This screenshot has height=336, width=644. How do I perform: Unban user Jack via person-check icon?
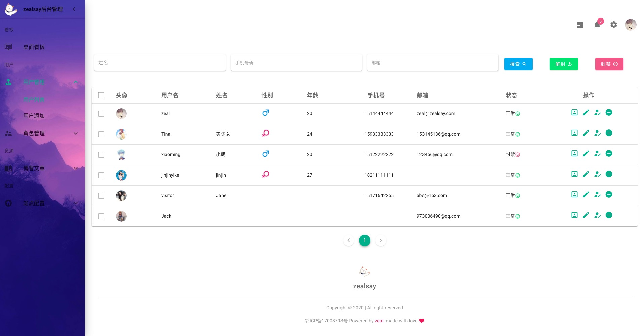pos(597,215)
